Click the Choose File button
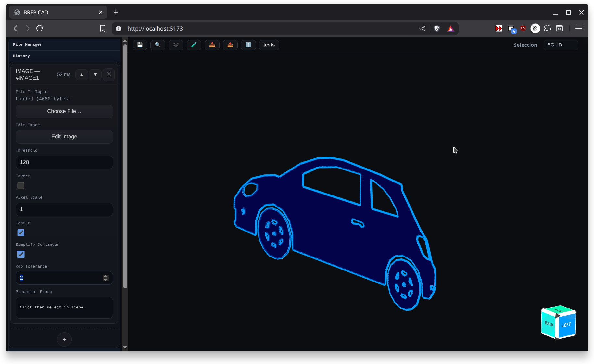 pos(64,111)
